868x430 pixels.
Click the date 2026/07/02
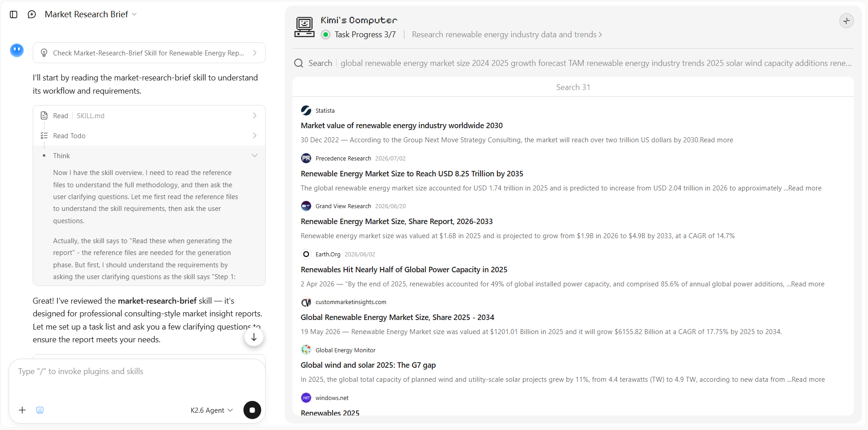pos(390,159)
